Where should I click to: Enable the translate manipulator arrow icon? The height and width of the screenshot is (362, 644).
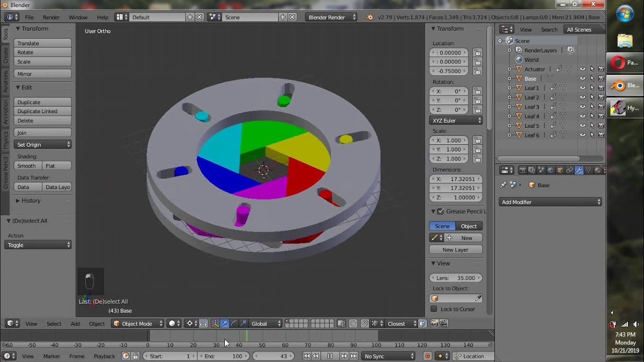pos(224,323)
